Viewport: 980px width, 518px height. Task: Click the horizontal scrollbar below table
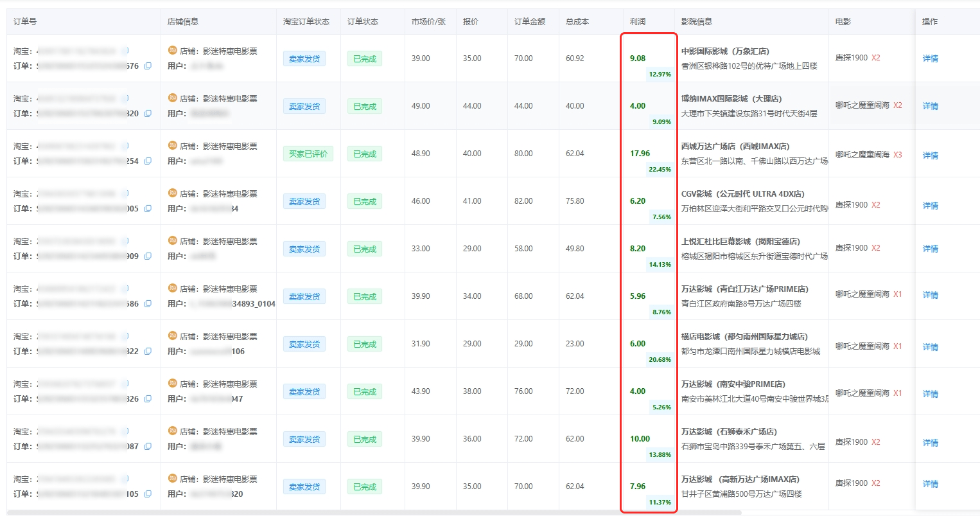pyautogui.click(x=374, y=513)
